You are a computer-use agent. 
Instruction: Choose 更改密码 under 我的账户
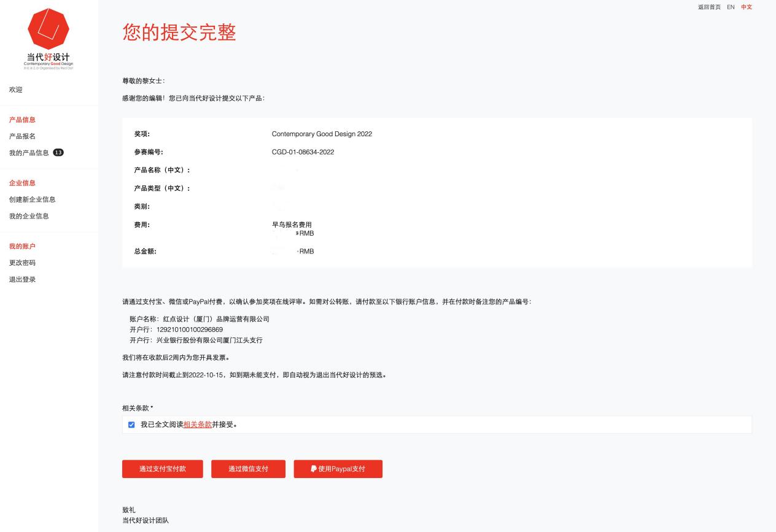[x=22, y=263]
